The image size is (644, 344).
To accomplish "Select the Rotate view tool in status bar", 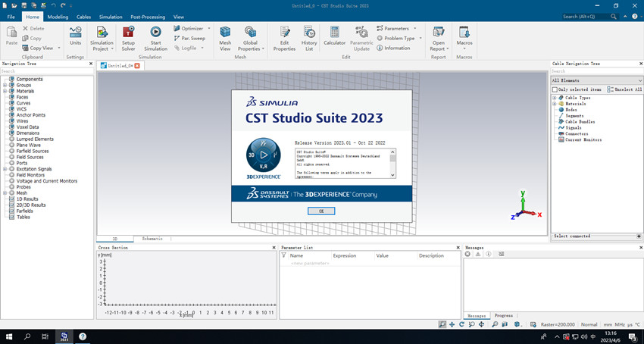I will click(461, 324).
